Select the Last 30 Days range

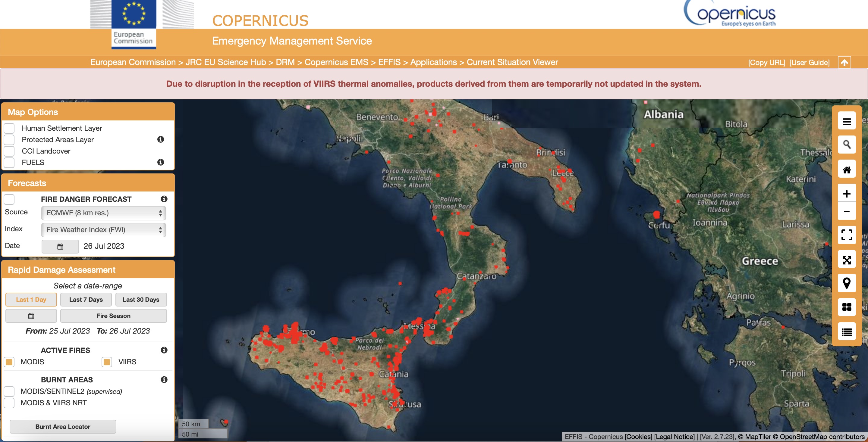pyautogui.click(x=141, y=300)
